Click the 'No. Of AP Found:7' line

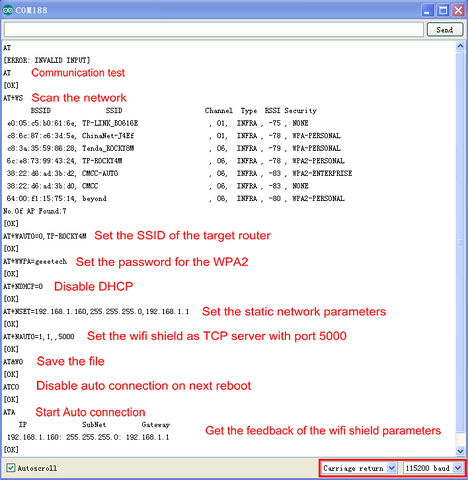click(35, 211)
